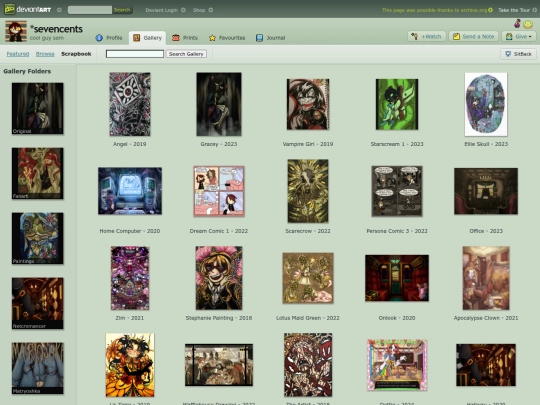
Task: Open the Scarecrow - 2022 thumbnail
Action: (x=308, y=191)
